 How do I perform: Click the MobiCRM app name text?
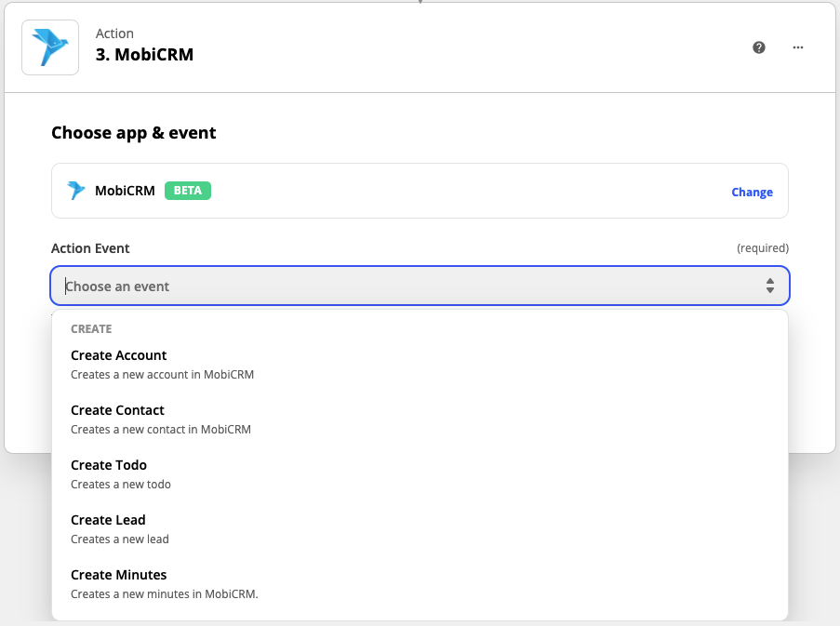125,191
